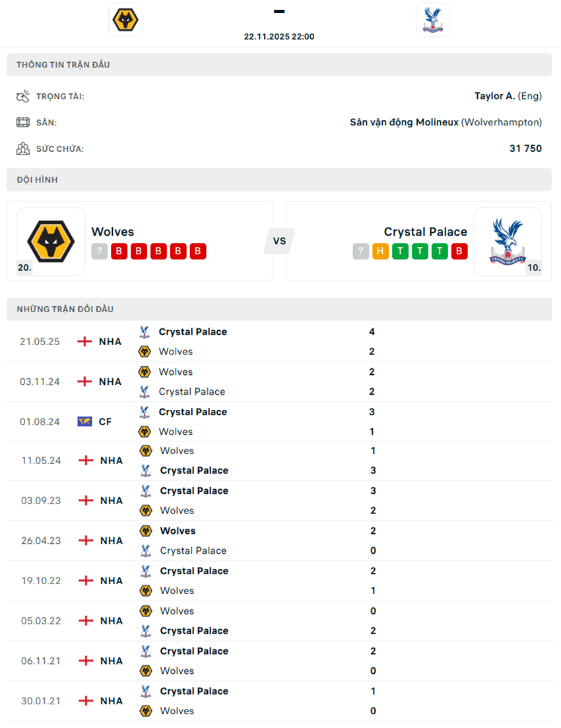Click the capacity icon next to SỨC CHỨA
The height and width of the screenshot is (728, 561).
point(23,148)
